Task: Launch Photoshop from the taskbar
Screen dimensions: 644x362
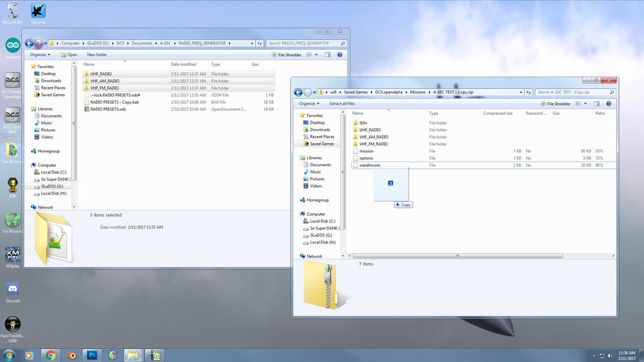Action: (x=92, y=355)
